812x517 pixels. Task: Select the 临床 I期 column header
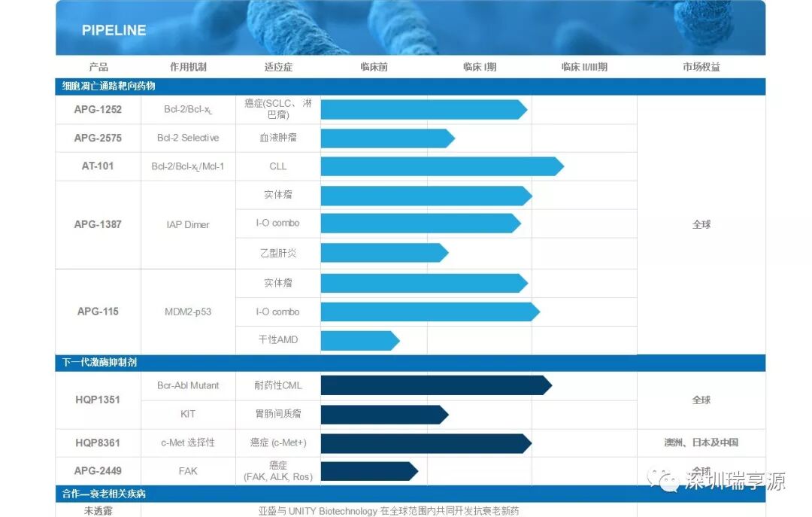(480, 66)
